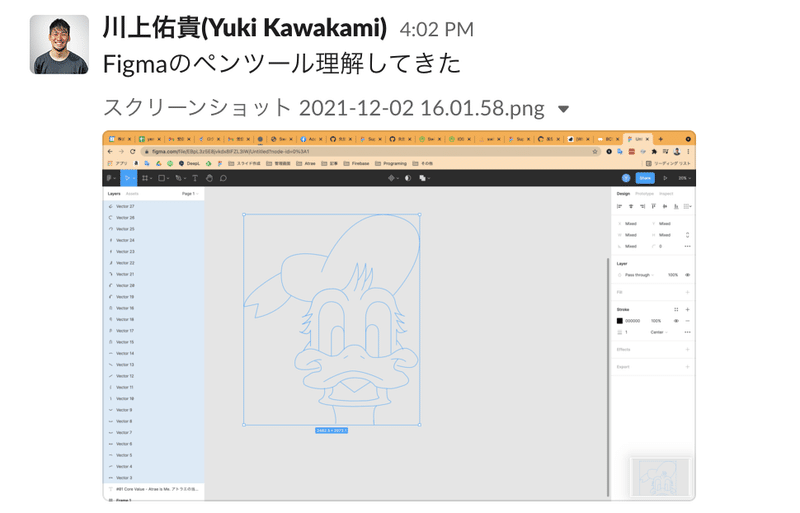Screen dimensions: 800x513
Task: Click the Align horizontal centers icon
Action: (631, 206)
